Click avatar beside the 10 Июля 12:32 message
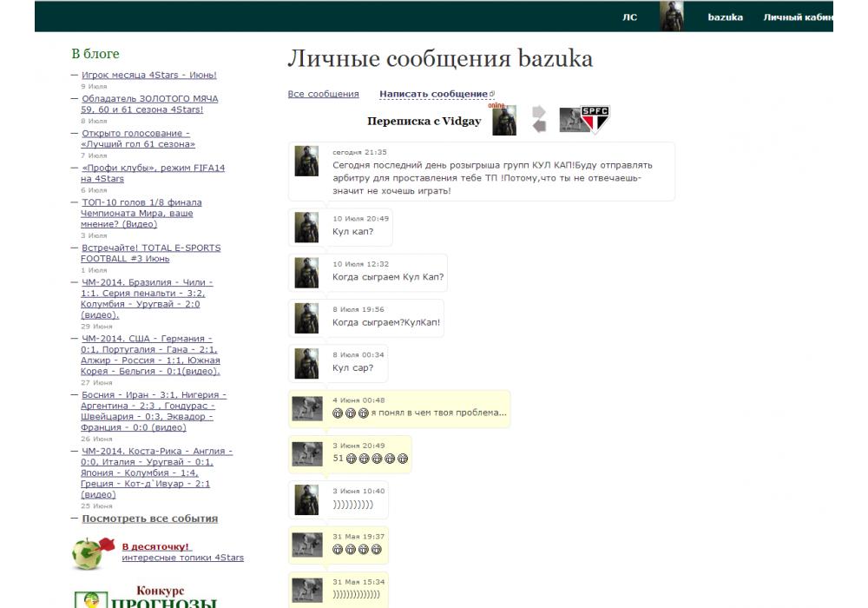The image size is (868, 608). (306, 273)
